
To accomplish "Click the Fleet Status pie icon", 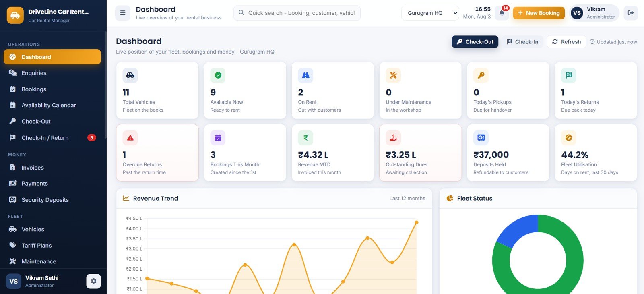I will (x=450, y=198).
